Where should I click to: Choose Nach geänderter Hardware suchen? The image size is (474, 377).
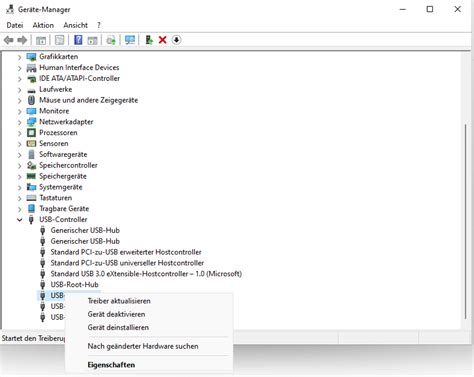[143, 346]
